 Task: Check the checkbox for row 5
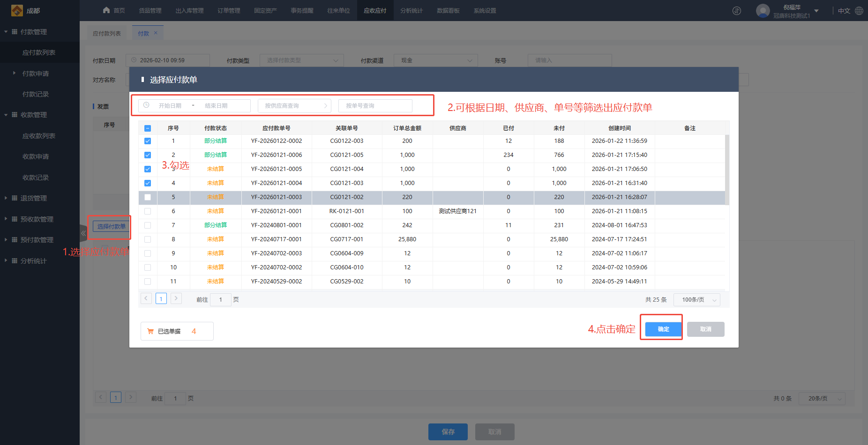(148, 197)
